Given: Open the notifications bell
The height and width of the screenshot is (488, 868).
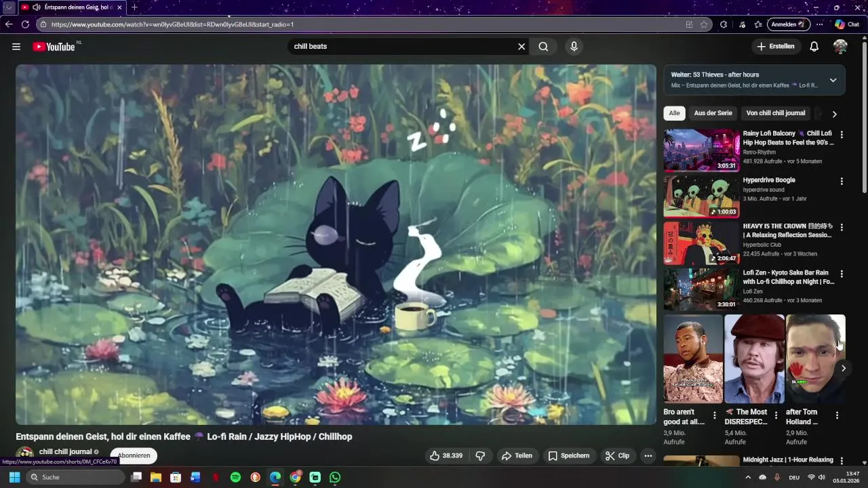Looking at the screenshot, I should [x=814, y=47].
